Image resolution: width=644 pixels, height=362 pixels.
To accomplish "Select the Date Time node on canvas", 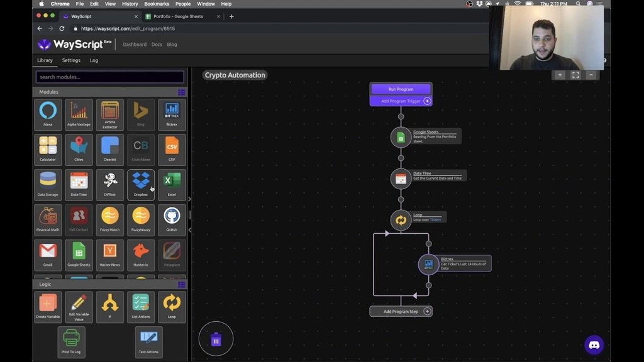I will [x=401, y=178].
